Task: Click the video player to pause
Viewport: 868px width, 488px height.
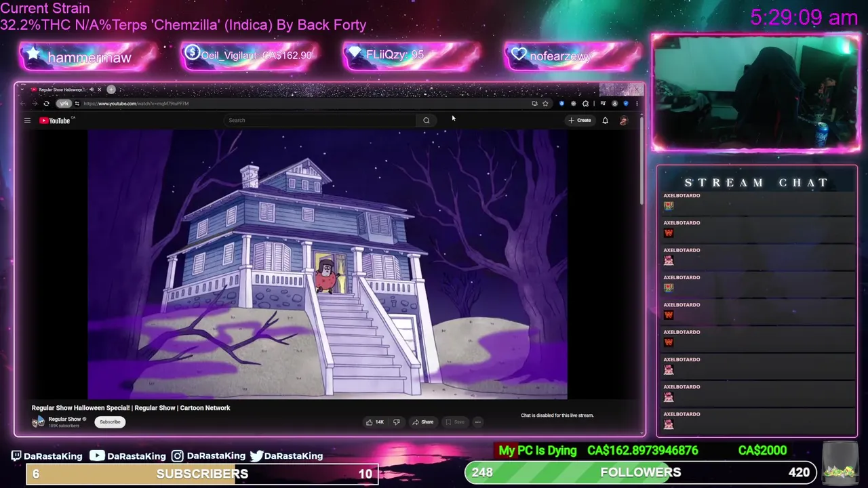Action: click(x=328, y=264)
